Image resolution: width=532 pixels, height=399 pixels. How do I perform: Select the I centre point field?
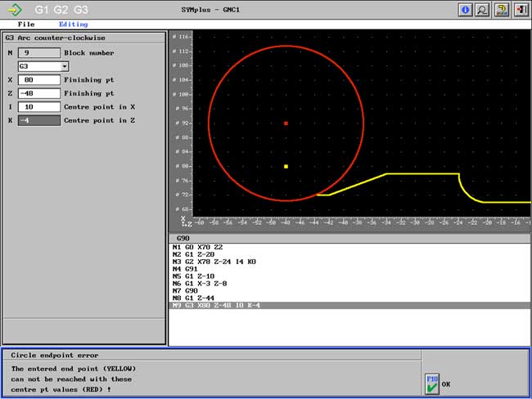click(x=38, y=107)
